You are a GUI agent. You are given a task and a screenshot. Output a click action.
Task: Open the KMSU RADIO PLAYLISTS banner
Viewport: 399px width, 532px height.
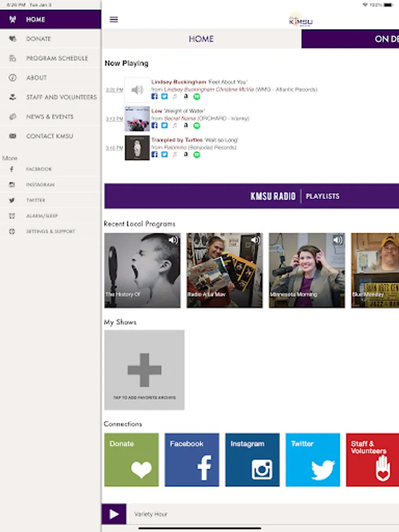[x=251, y=196]
